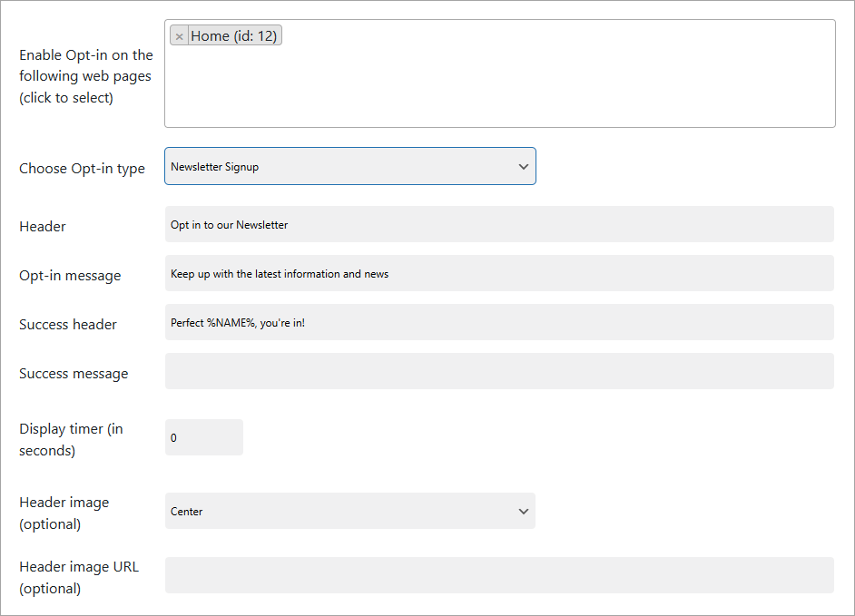
Task: Click the Home (id: 12) page tag
Action: pos(234,36)
